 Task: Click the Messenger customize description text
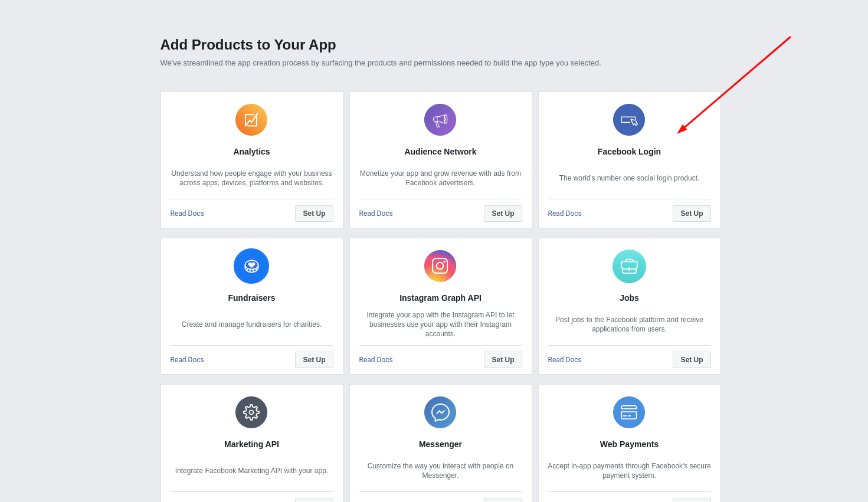pyautogui.click(x=440, y=471)
